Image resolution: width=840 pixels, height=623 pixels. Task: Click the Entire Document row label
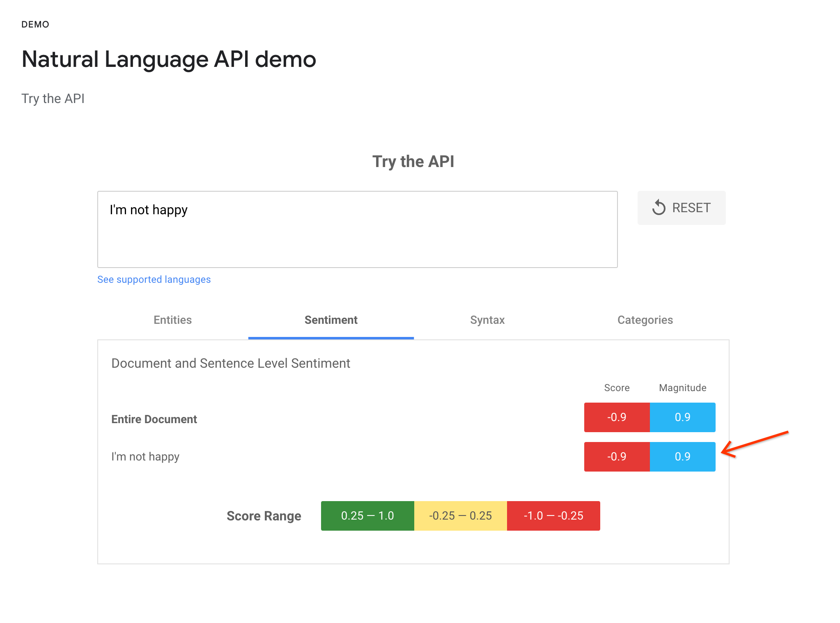(154, 419)
